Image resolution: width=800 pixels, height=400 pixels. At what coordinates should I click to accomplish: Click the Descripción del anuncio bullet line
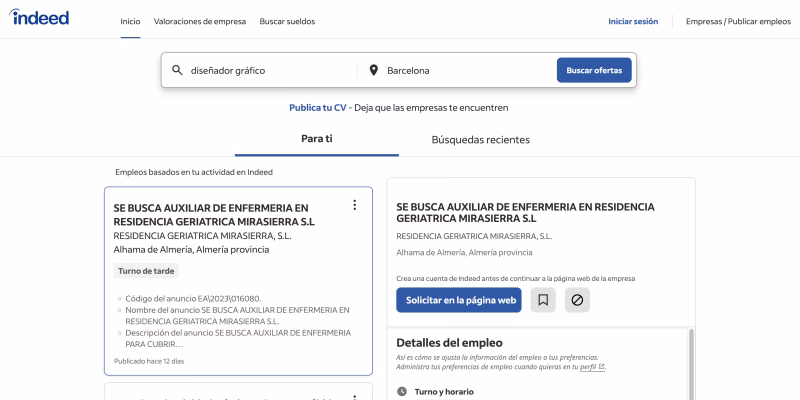(238, 338)
